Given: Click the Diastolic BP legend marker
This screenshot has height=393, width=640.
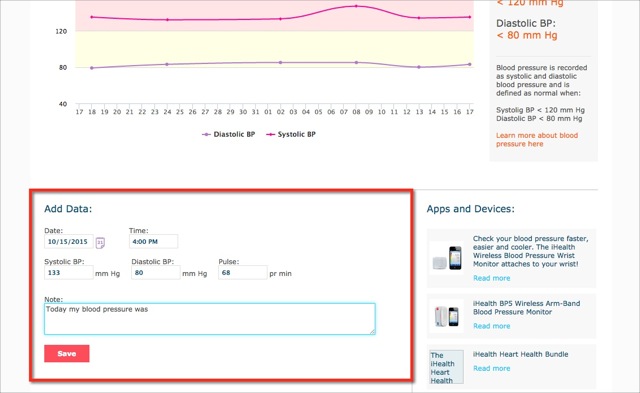Looking at the screenshot, I should pyautogui.click(x=207, y=134).
